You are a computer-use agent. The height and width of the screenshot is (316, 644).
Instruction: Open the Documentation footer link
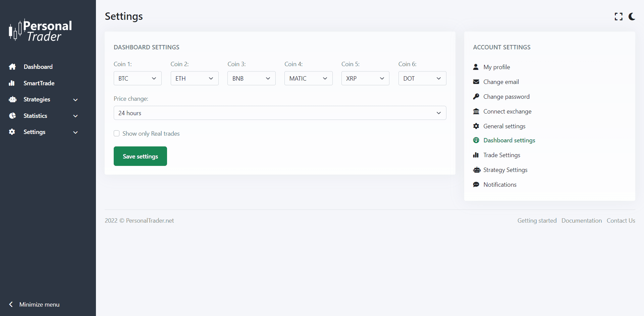click(581, 221)
